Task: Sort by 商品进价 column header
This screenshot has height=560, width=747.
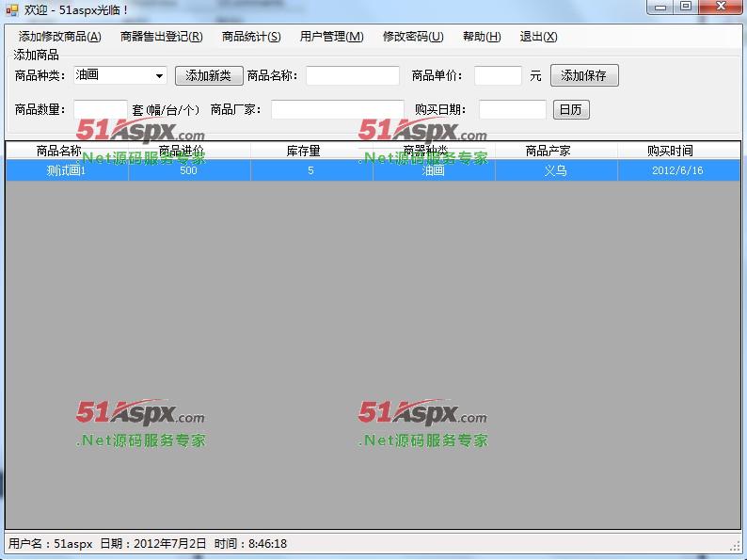Action: click(189, 151)
